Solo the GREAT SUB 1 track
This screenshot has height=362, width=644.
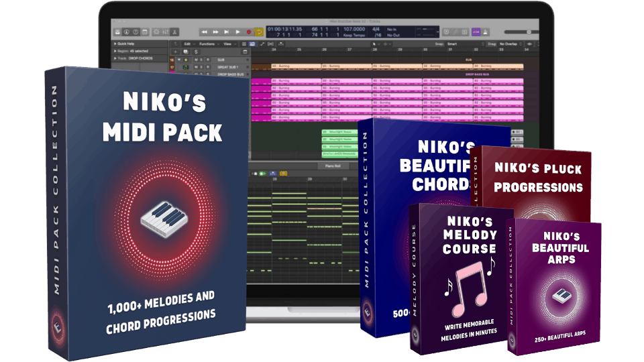pos(201,67)
